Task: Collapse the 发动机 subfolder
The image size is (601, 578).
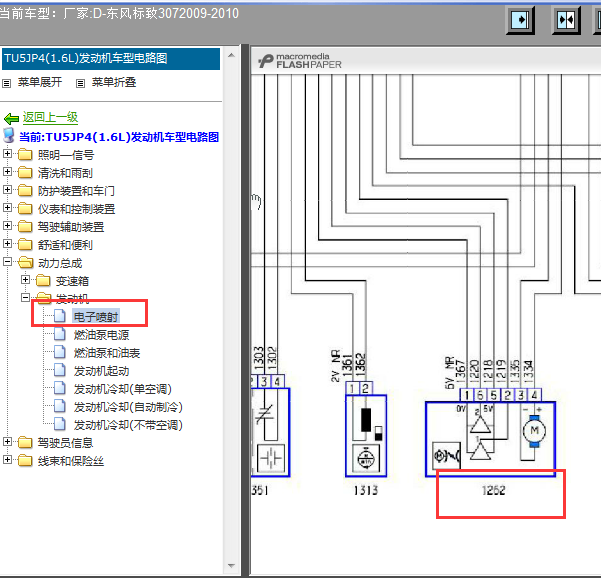Action: [x=27, y=299]
